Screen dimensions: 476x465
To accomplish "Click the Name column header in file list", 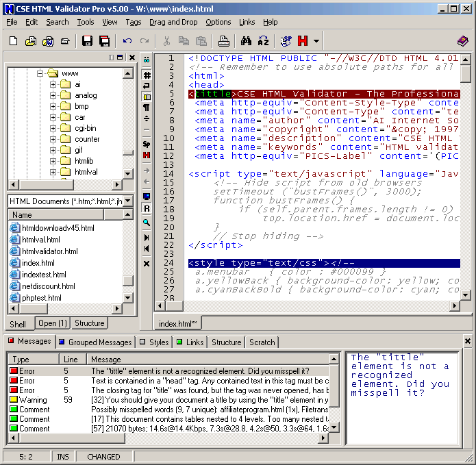I will coord(56,215).
